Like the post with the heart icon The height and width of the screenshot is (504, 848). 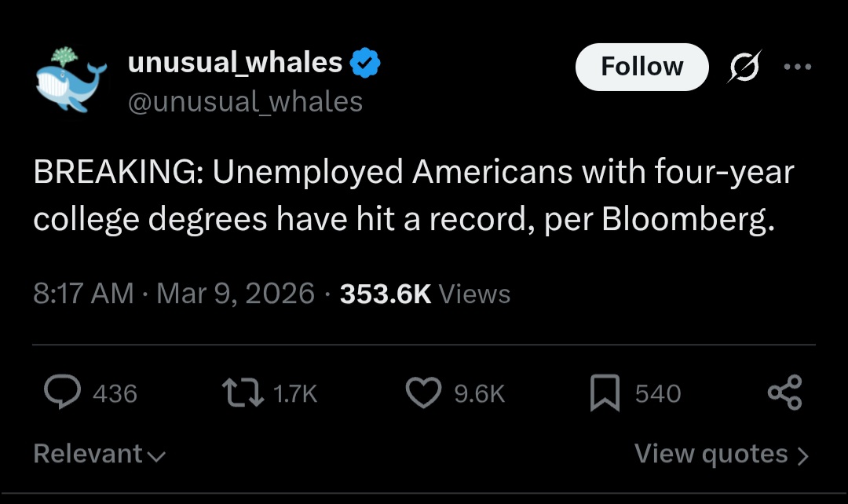[x=423, y=393]
